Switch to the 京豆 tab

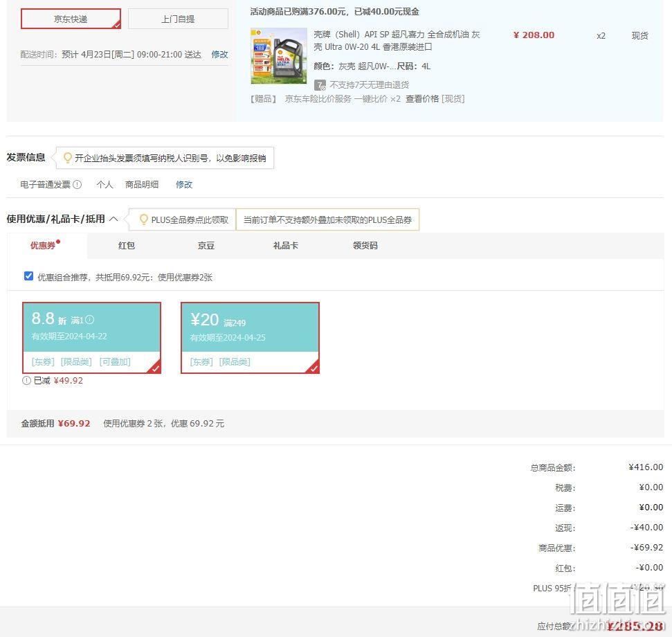point(206,245)
